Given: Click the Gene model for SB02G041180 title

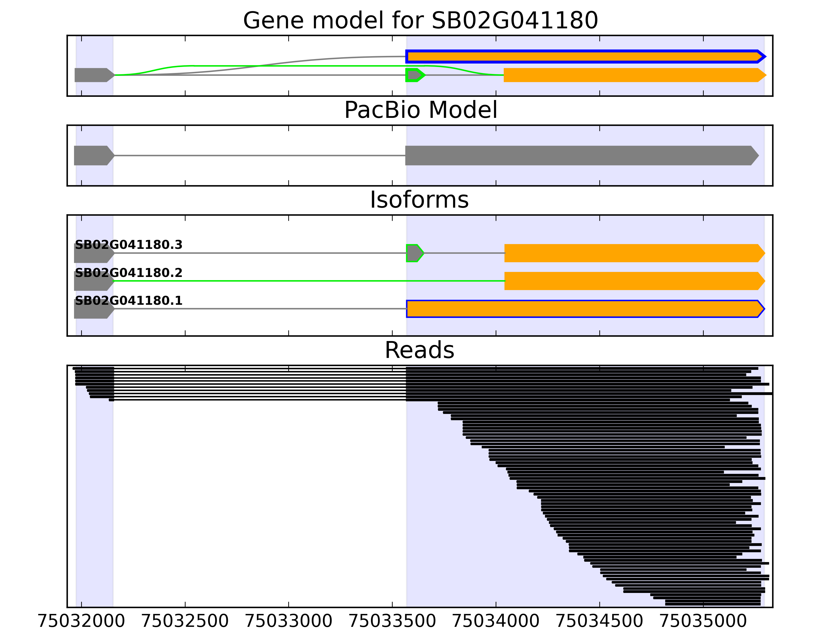Looking at the screenshot, I should (420, 20).
